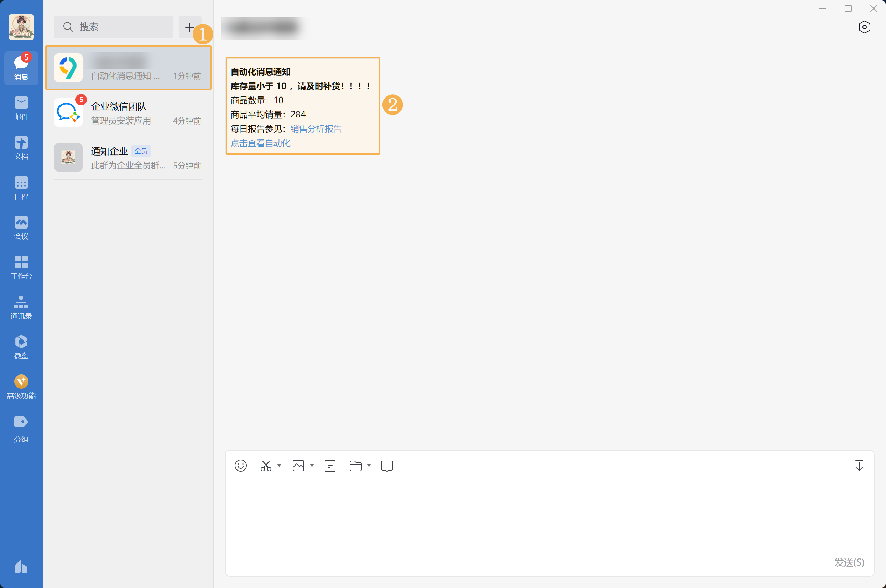This screenshot has height=588, width=886.
Task: Open the emoji picker in chat toolbar
Action: click(x=240, y=466)
